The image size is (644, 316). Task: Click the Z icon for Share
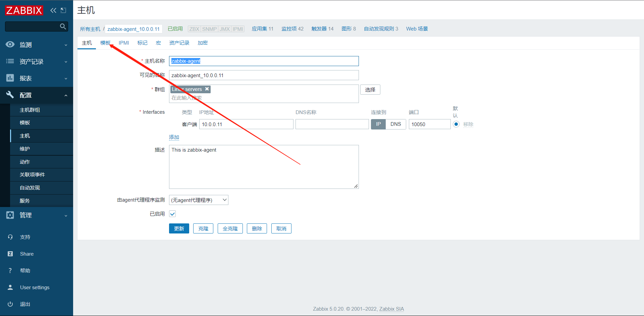coord(10,254)
